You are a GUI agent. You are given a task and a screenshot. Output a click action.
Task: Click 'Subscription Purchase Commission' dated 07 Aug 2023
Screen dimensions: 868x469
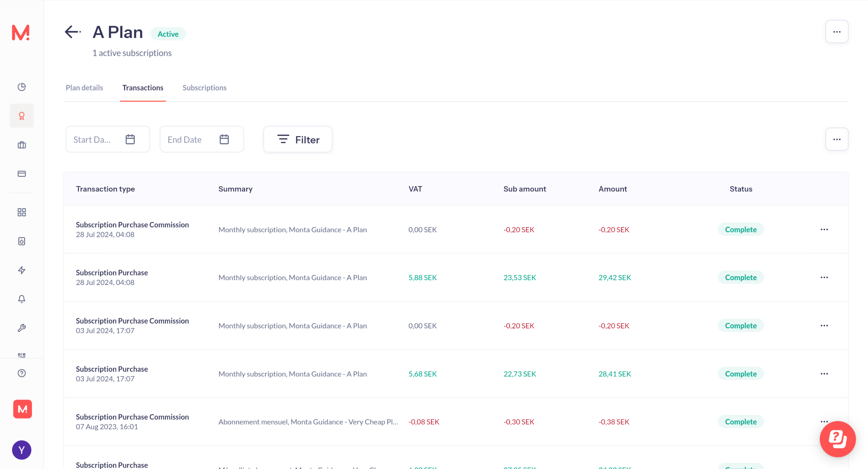pyautogui.click(x=132, y=417)
